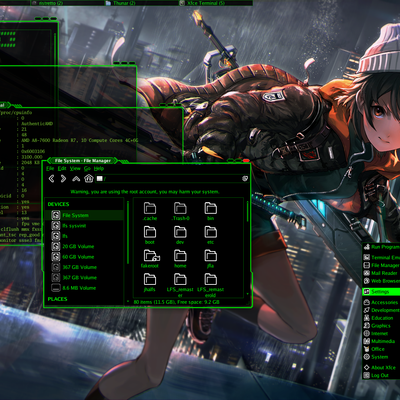The image size is (400, 400).
Task: Expand the Development submenu
Action: point(381,310)
